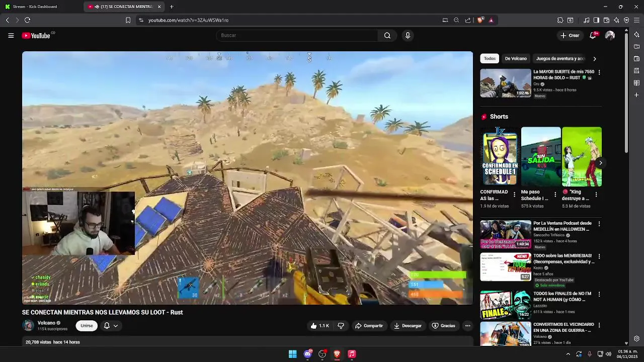Open Volcano channel avatar

[28, 326]
